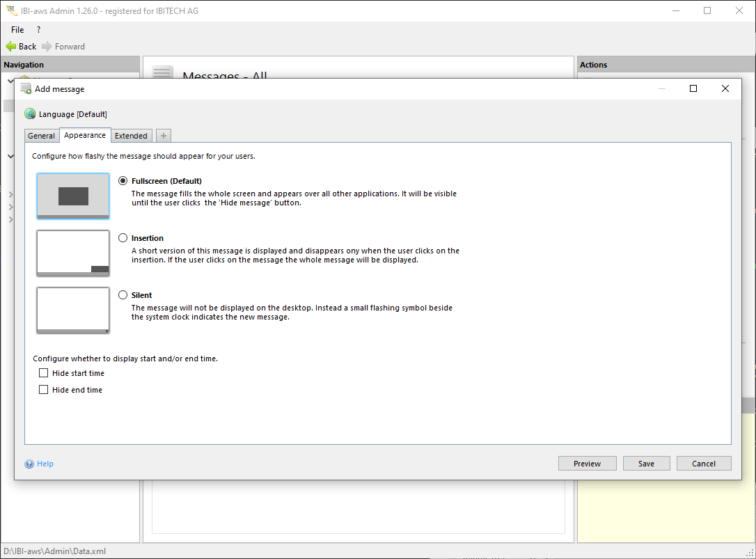Screen dimensions: 756x559
Task: Select the Insertion preview thumbnail
Action: coord(73,253)
